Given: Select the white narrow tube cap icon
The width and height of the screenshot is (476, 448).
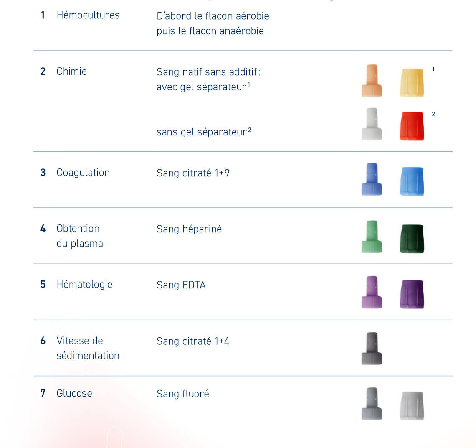Looking at the screenshot, I should click(x=372, y=124).
